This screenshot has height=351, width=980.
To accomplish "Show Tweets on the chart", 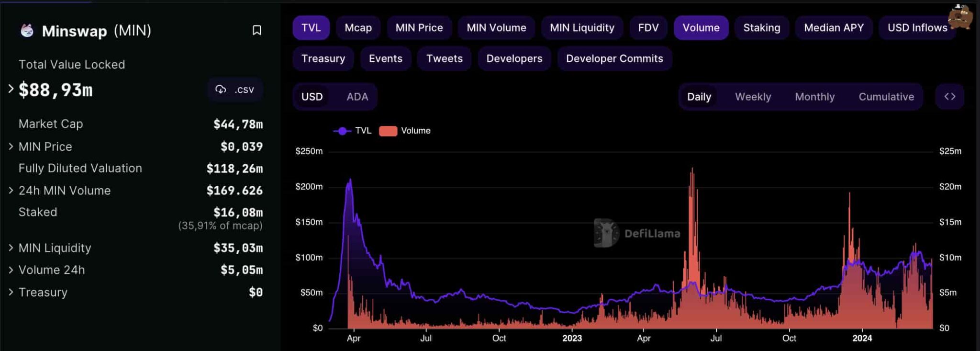I will click(444, 58).
